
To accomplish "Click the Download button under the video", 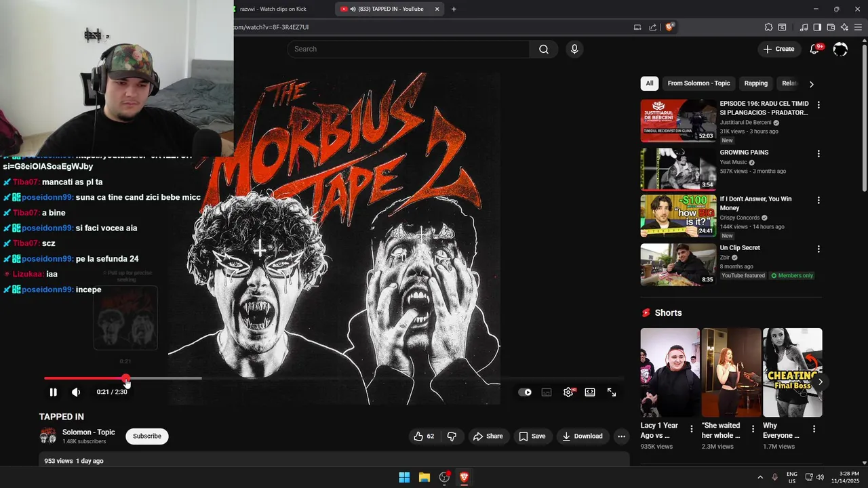I will coord(582,436).
